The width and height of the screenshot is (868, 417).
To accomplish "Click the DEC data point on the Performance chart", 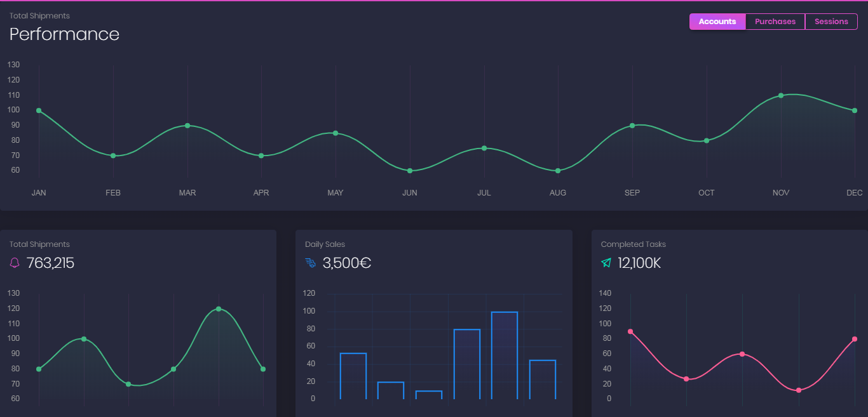I will pyautogui.click(x=855, y=110).
